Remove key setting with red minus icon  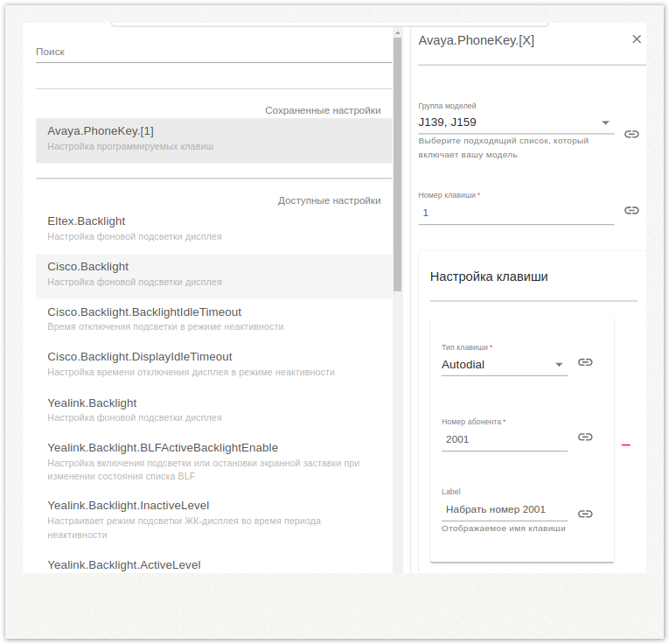pos(626,444)
